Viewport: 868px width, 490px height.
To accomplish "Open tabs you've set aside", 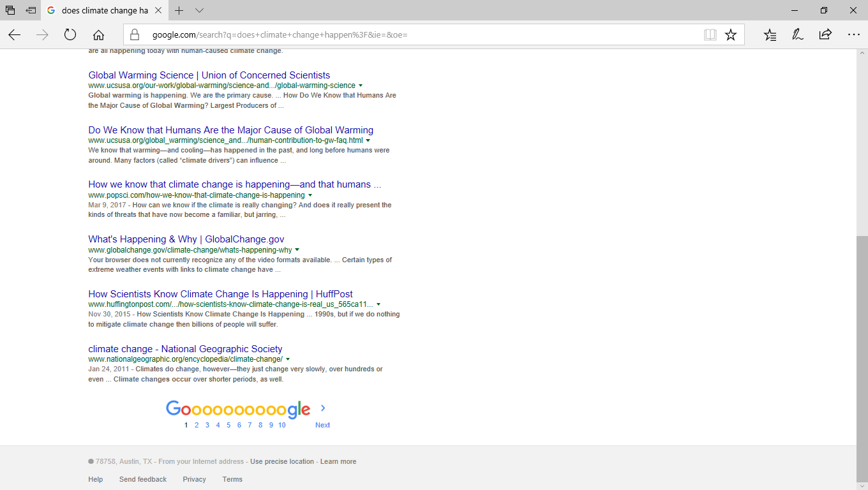I will pyautogui.click(x=10, y=10).
